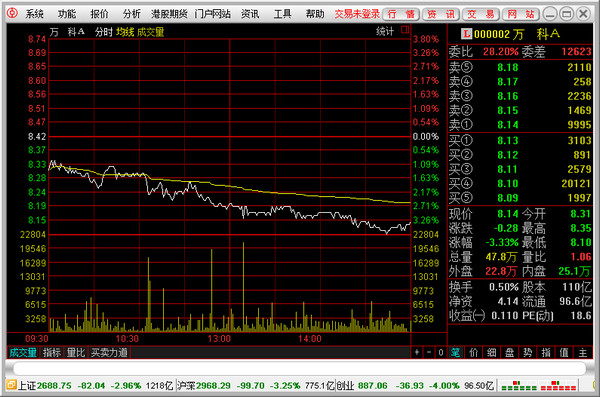Screen dimensions: 600x397
Task: Click the 0 reset button
Action: (441, 353)
